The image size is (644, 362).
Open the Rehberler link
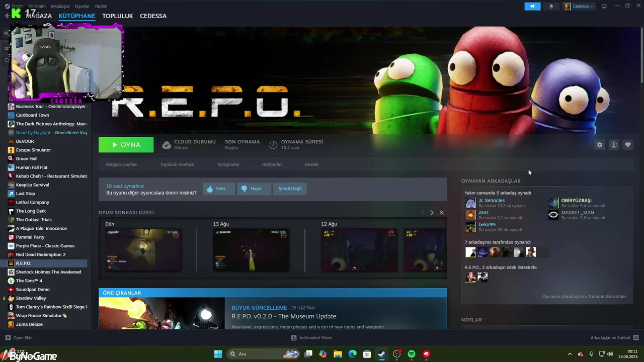[272, 164]
